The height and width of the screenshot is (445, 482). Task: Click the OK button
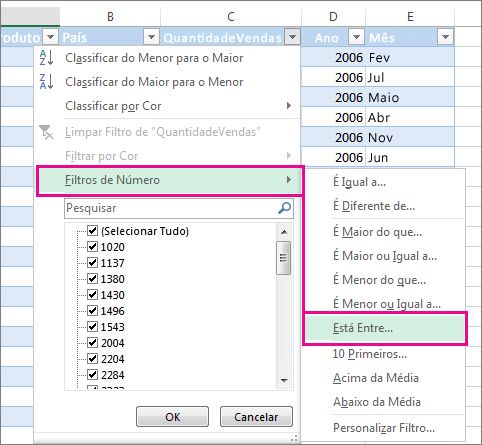(172, 417)
